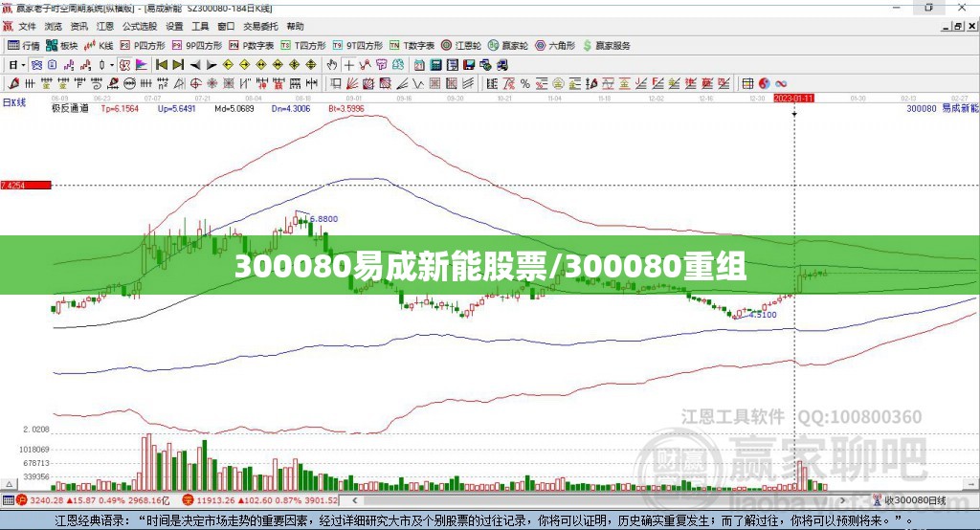Open the 交易委托 menu
The height and width of the screenshot is (530, 980).
tap(260, 26)
